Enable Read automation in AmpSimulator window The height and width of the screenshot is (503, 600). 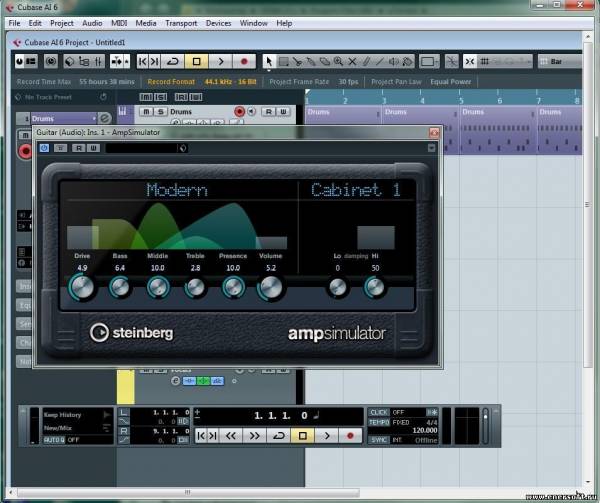coord(79,148)
